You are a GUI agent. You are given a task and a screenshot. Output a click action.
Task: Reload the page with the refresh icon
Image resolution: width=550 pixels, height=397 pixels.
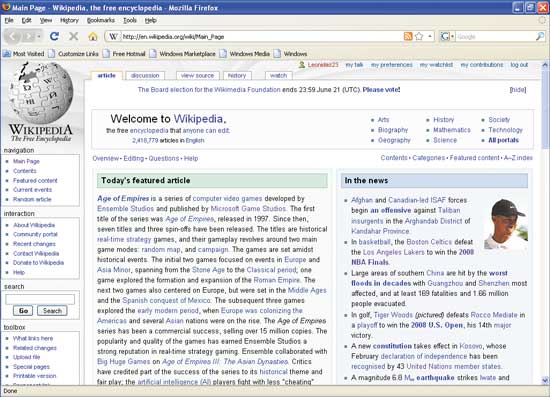54,36
